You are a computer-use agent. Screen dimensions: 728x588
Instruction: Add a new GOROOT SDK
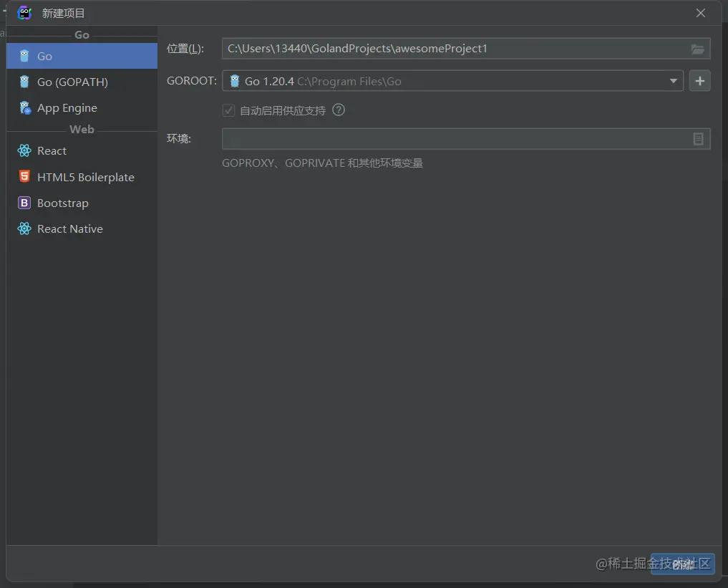[x=699, y=81]
